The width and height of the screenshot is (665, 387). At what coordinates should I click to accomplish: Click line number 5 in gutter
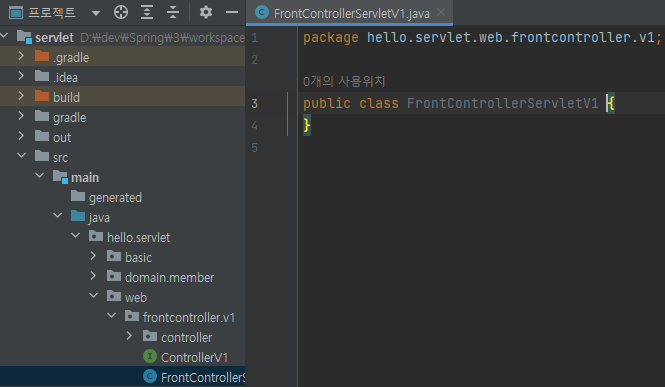pos(254,148)
